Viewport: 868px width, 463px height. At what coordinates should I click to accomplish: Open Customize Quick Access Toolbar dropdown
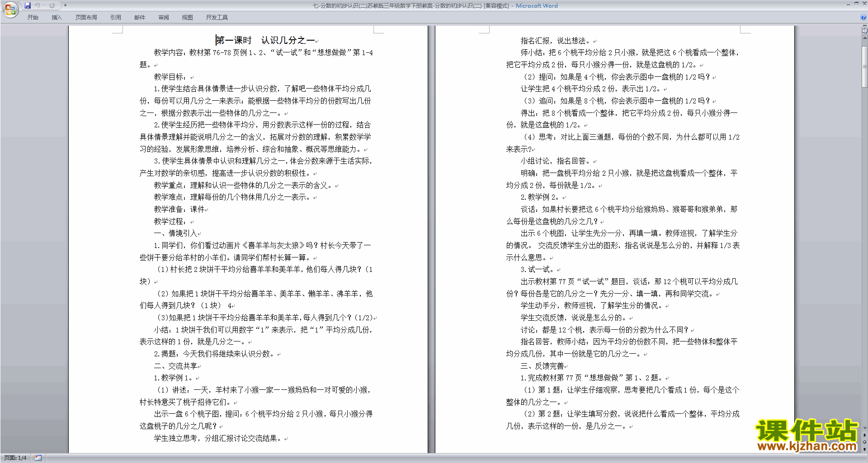[x=65, y=5]
